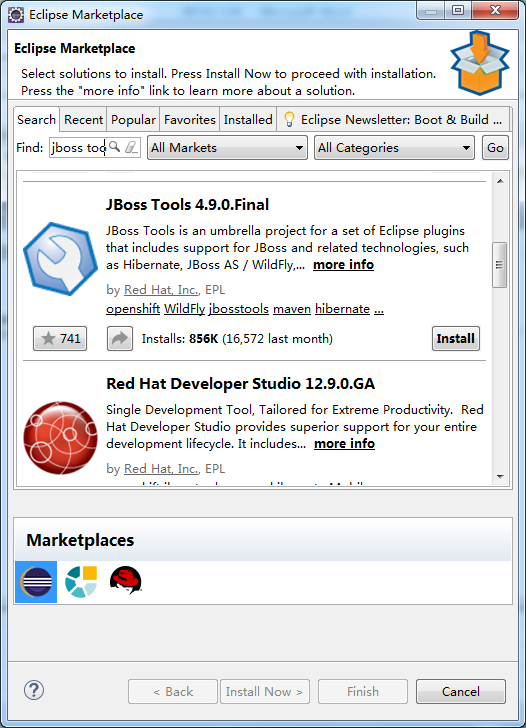The width and height of the screenshot is (526, 728).
Task: Open the All Markets dropdown
Action: 227,148
